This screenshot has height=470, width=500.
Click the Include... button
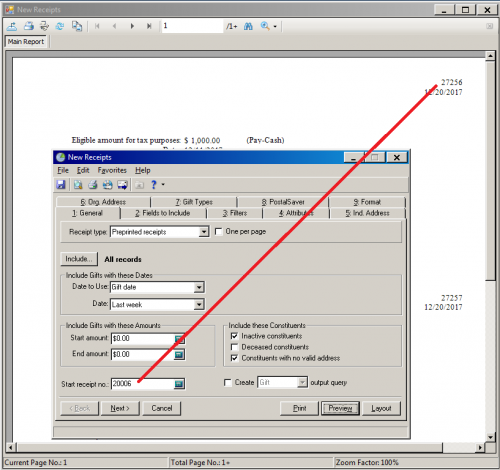point(79,259)
